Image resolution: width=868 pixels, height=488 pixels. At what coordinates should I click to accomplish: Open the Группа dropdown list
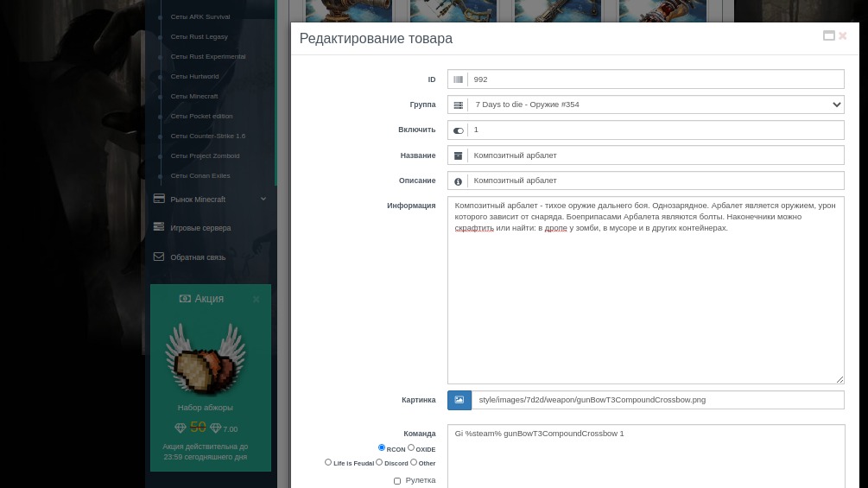pos(835,105)
